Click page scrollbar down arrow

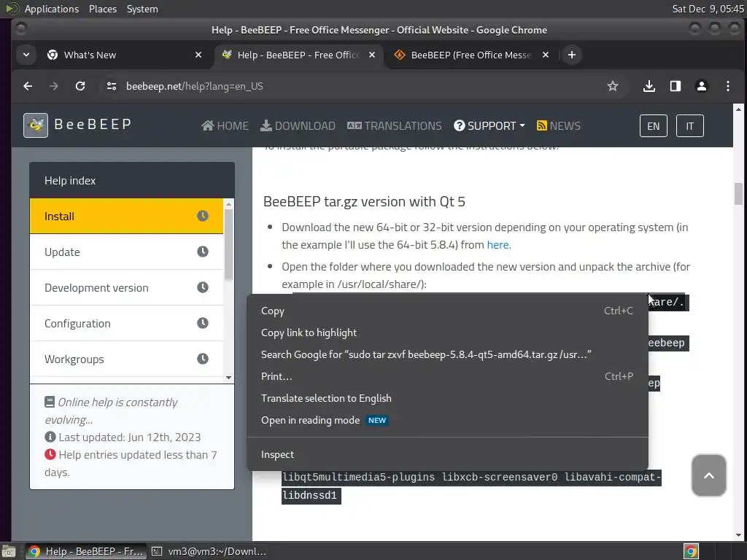(x=738, y=535)
